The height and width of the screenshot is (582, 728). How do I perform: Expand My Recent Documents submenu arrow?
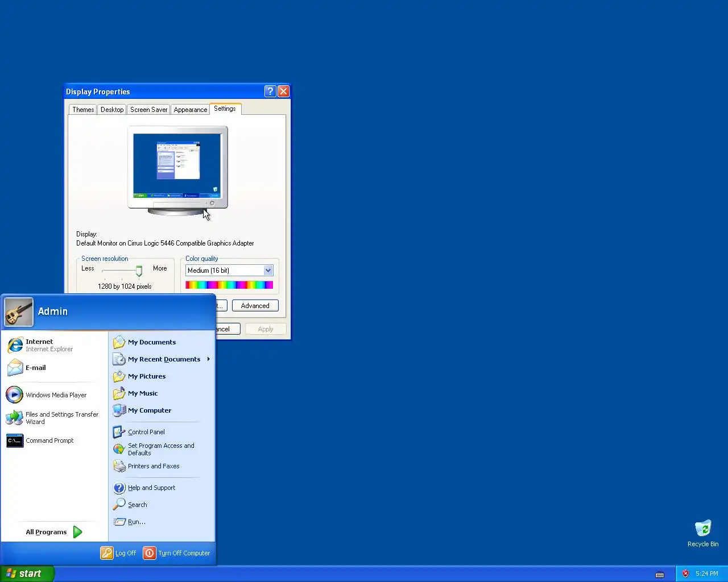[x=209, y=359]
